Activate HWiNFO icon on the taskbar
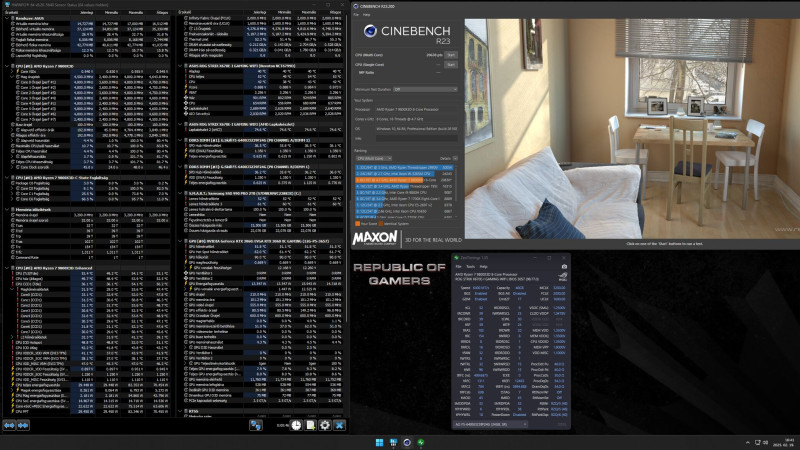The width and height of the screenshot is (800, 450). point(393,442)
